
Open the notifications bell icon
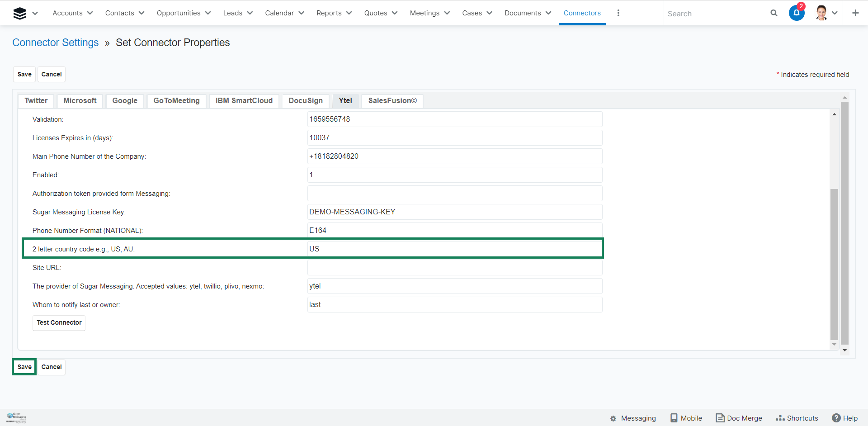point(796,13)
